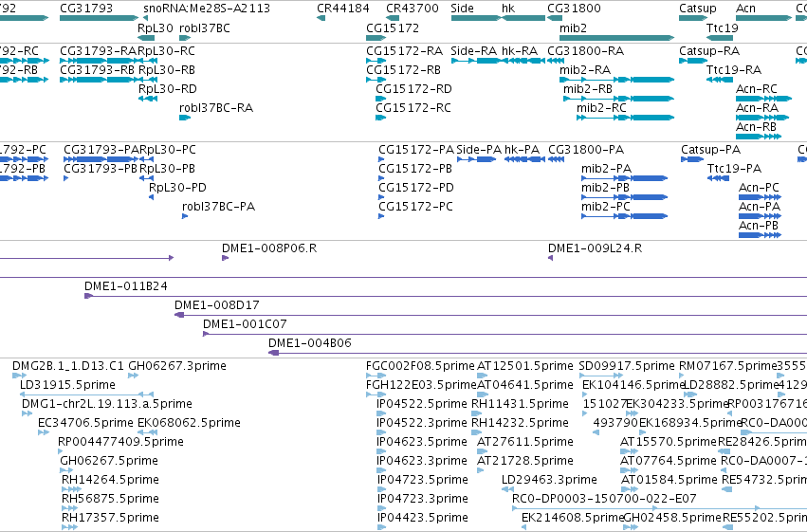Click transcript CG15172-RA label
Image resolution: width=807 pixels, height=532 pixels.
click(405, 51)
